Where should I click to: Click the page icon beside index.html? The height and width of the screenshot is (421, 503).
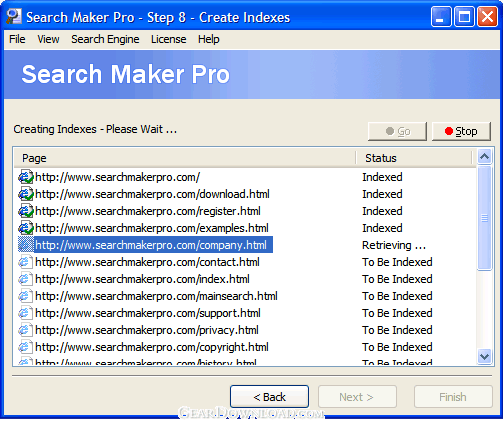(26, 279)
